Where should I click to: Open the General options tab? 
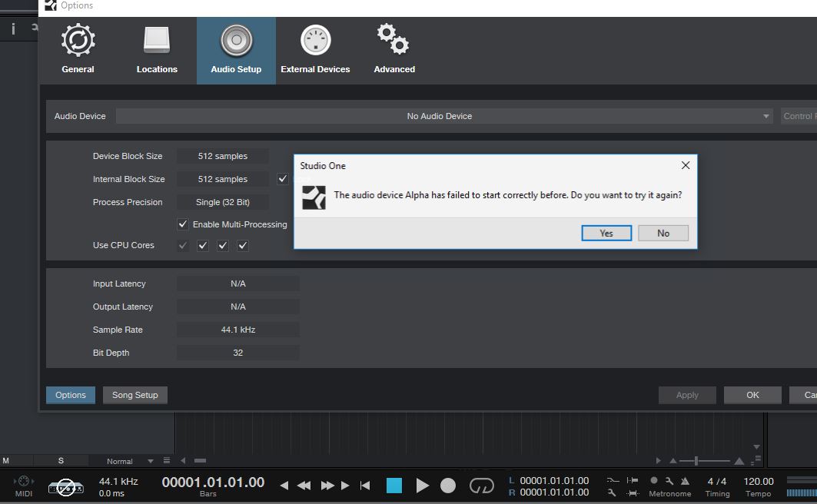pyautogui.click(x=78, y=50)
